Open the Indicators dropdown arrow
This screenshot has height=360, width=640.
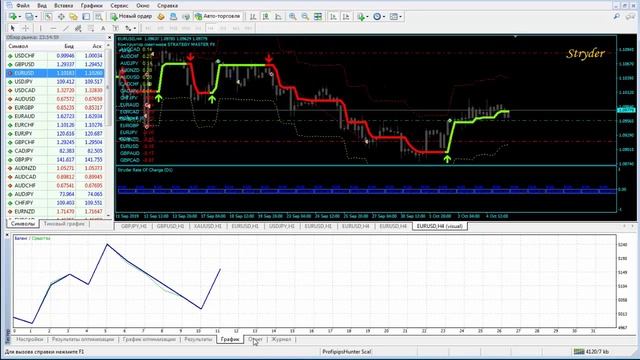tap(367, 17)
